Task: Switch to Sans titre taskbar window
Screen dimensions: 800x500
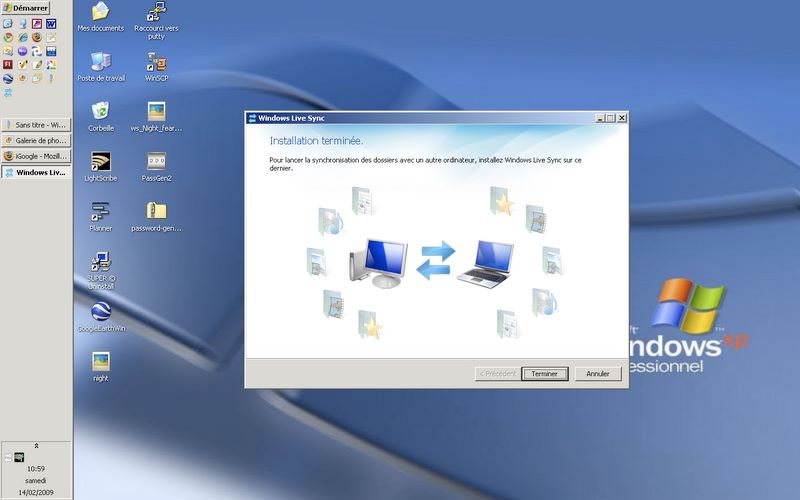Action: [x=36, y=124]
